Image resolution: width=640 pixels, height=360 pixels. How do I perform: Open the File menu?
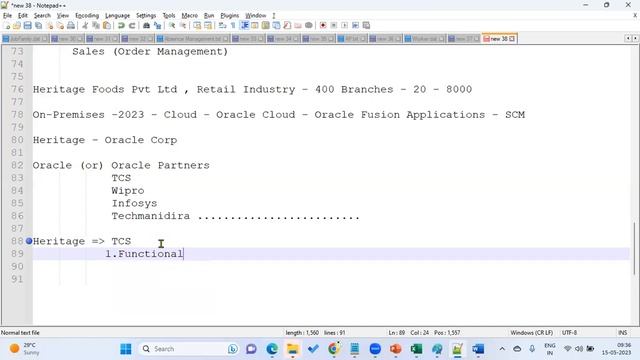click(7, 16)
